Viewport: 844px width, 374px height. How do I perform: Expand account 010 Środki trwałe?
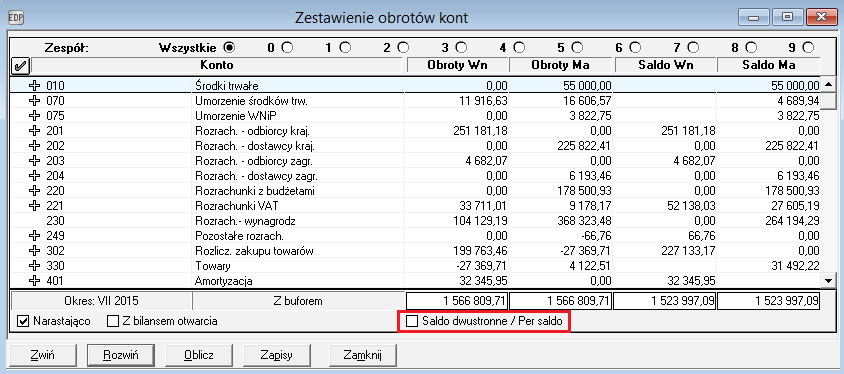(x=35, y=85)
